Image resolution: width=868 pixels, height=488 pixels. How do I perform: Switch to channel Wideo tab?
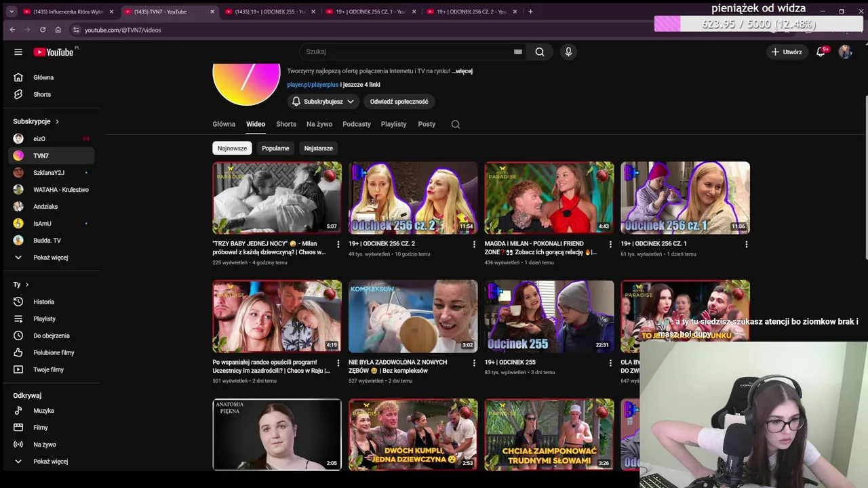(256, 124)
